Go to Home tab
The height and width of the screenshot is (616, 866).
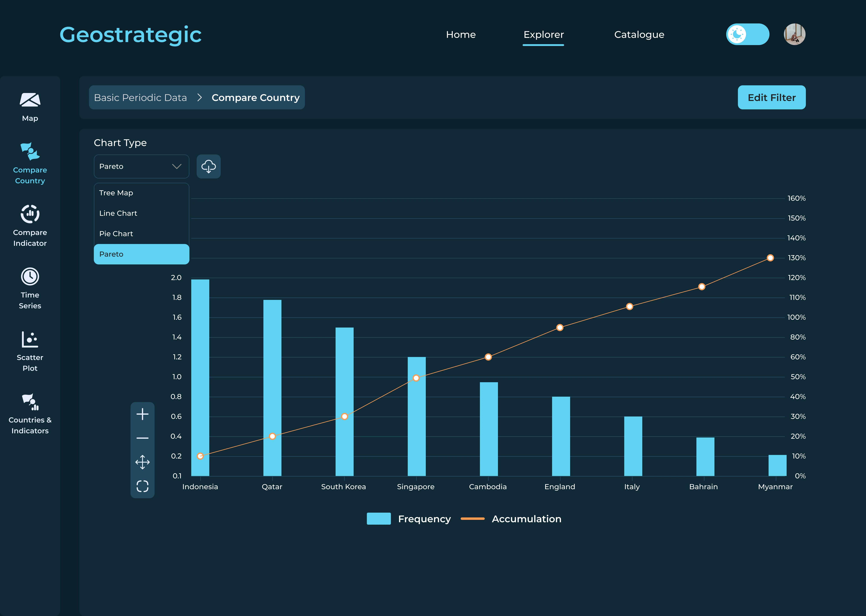pyautogui.click(x=461, y=35)
